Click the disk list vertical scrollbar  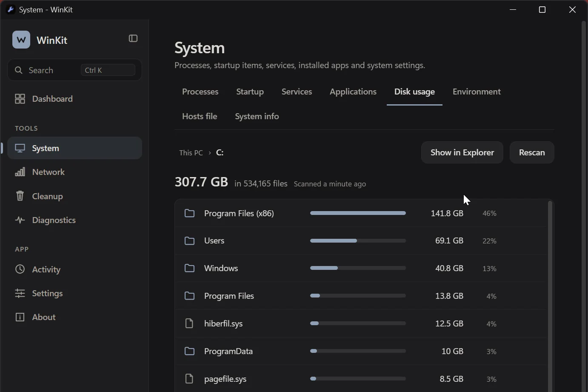(550, 296)
